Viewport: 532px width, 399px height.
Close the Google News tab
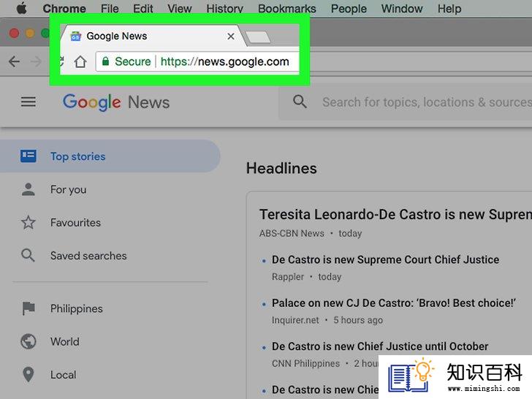[231, 36]
